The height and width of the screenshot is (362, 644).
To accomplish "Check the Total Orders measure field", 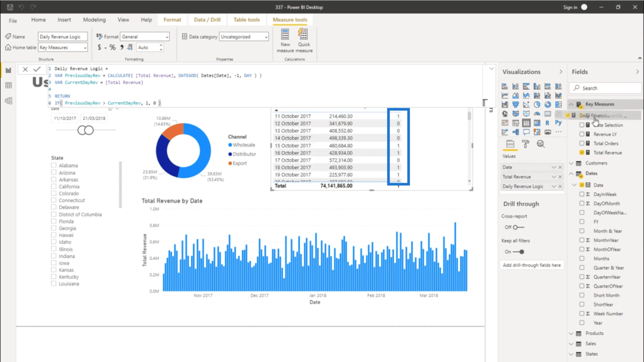I will [x=582, y=143].
